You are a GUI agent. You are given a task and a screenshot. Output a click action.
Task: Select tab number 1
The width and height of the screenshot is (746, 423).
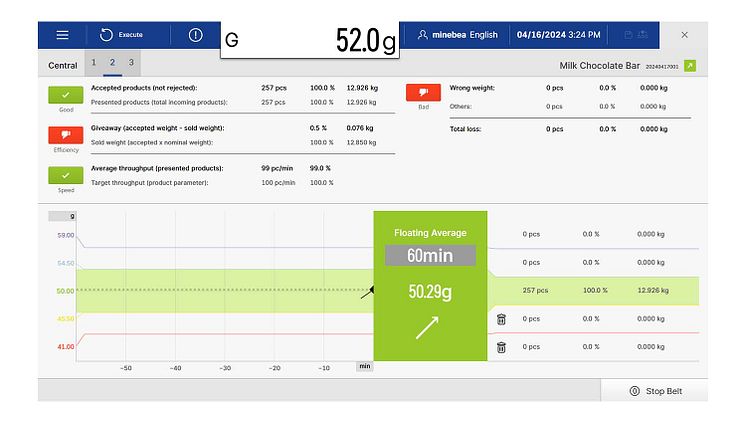point(93,63)
